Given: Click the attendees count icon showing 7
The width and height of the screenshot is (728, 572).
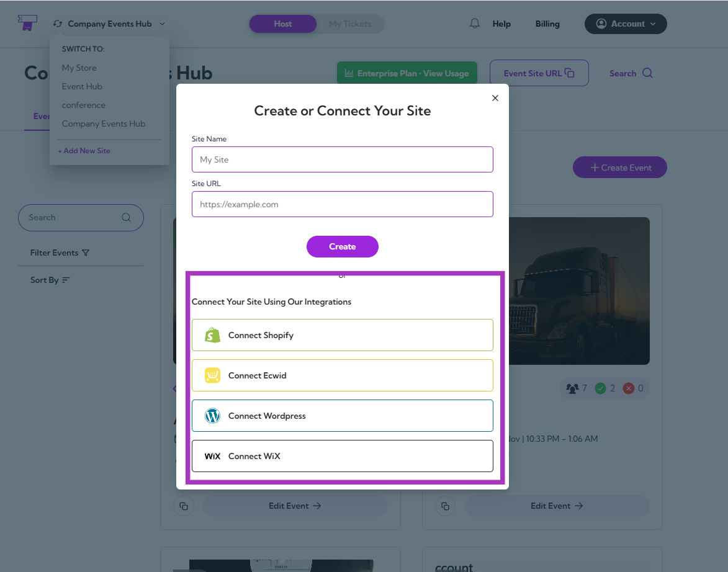Looking at the screenshot, I should [572, 388].
